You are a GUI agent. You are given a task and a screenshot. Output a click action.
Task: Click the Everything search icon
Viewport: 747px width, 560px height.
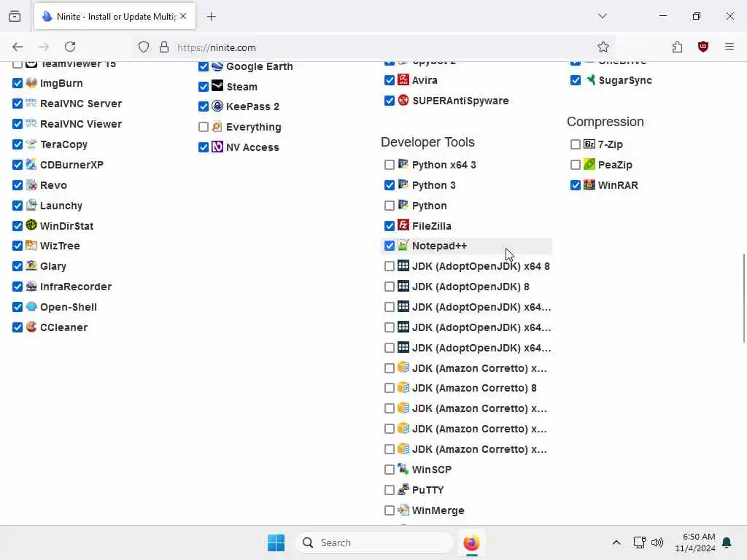click(217, 127)
